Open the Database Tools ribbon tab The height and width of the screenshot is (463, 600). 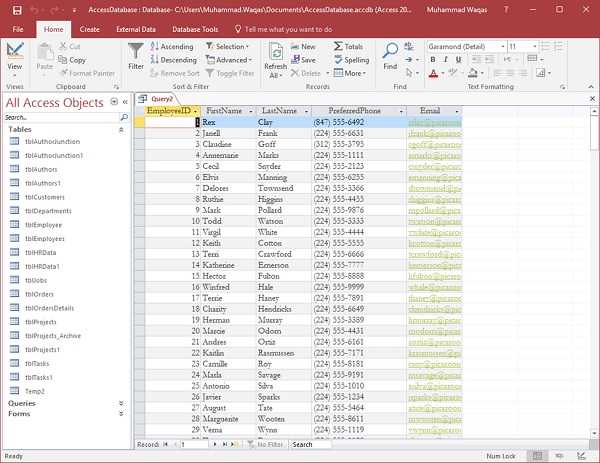[195, 30]
